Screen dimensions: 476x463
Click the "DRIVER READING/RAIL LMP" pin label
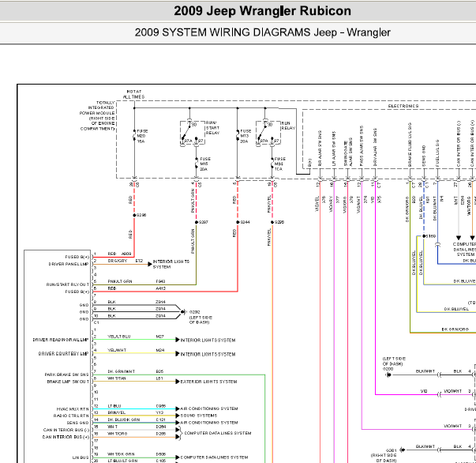tap(61, 340)
